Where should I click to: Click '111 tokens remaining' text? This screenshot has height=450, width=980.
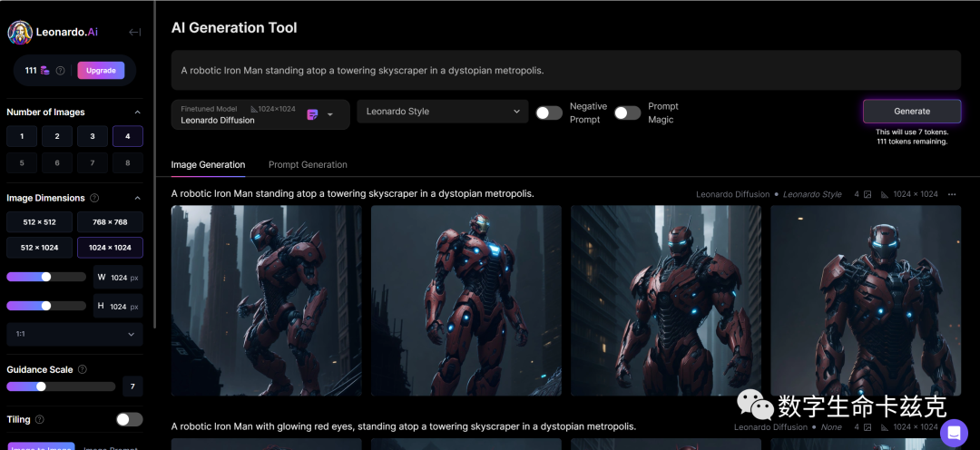coord(912,142)
